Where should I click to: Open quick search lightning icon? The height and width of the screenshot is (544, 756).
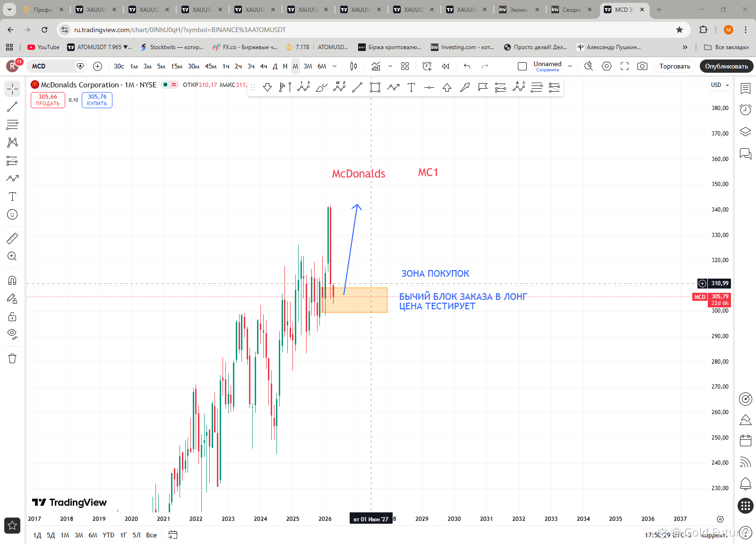(589, 66)
